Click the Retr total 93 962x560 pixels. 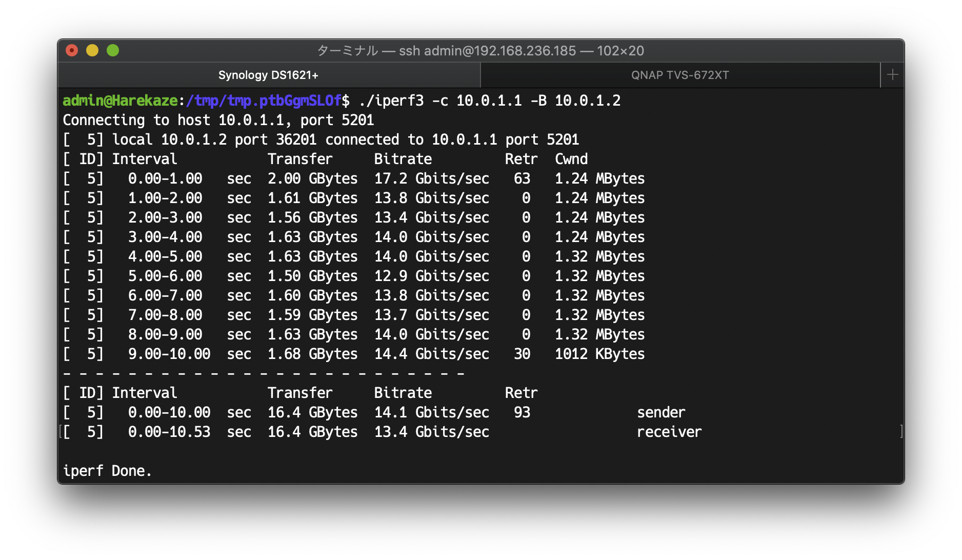click(522, 412)
